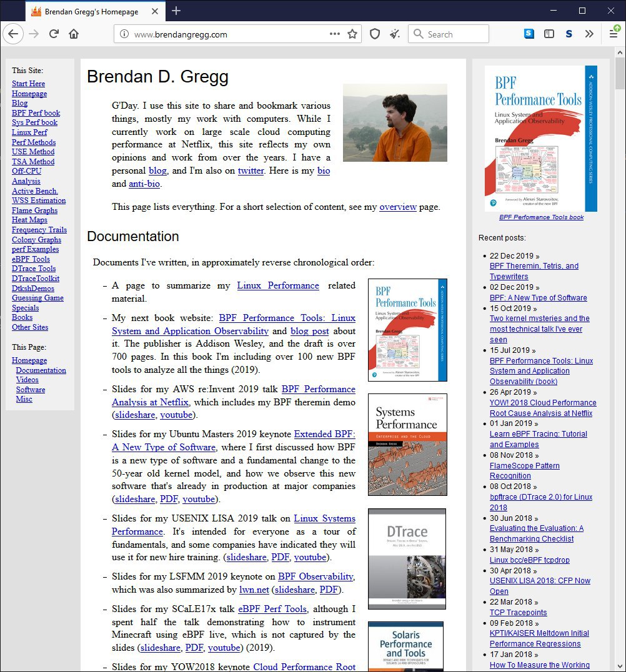The image size is (626, 672).
Task: Open Linux Performance summary link
Action: click(278, 285)
